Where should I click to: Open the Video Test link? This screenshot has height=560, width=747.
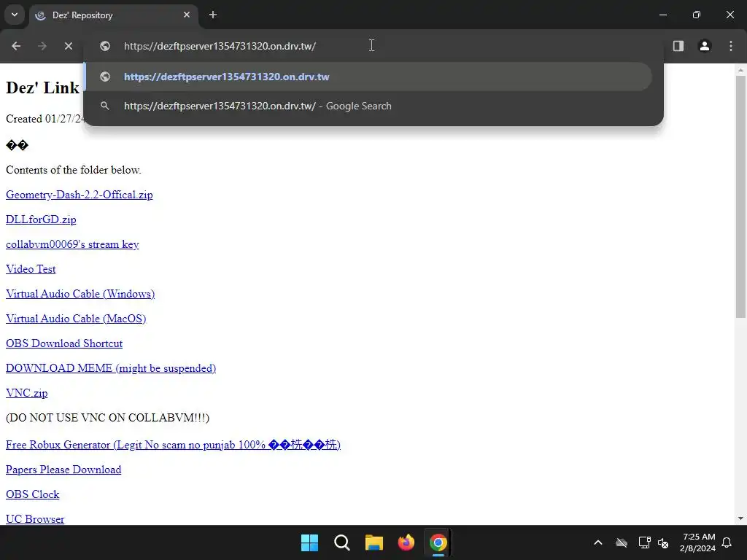point(31,269)
